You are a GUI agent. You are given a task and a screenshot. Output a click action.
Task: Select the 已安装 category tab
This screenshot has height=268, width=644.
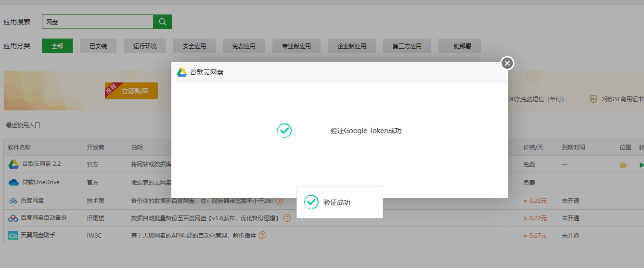[x=98, y=46]
